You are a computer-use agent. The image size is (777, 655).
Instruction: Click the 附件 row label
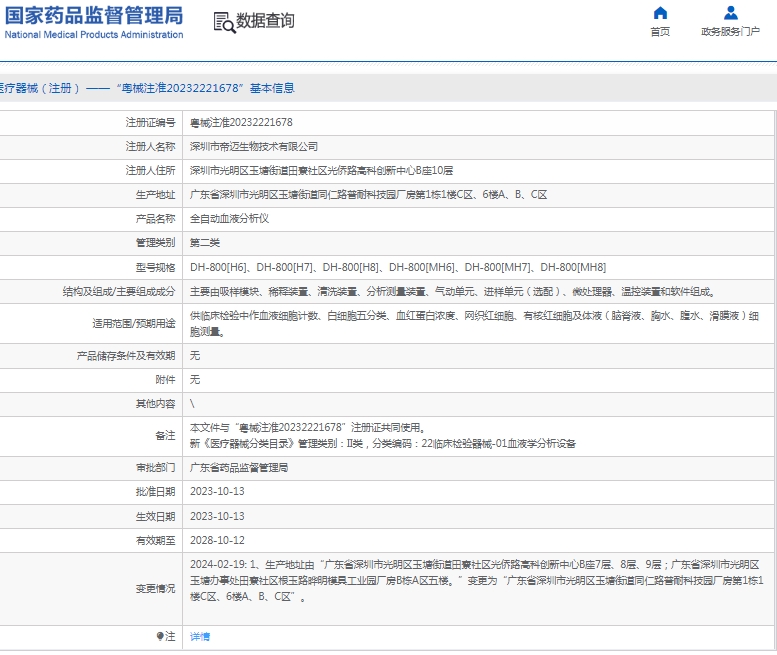pos(165,380)
